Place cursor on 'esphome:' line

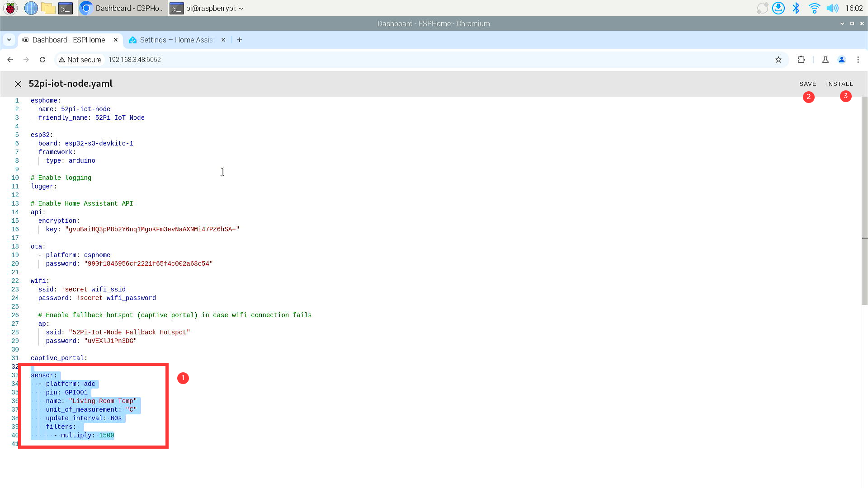46,101
